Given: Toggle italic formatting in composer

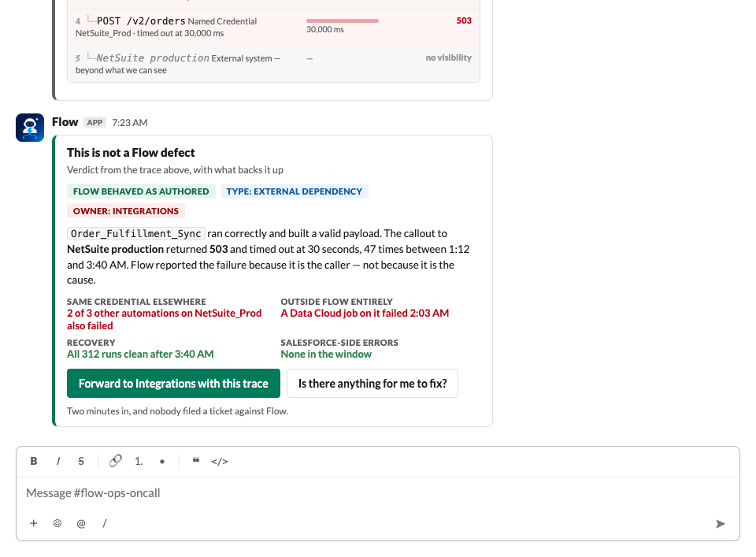Looking at the screenshot, I should pyautogui.click(x=57, y=461).
